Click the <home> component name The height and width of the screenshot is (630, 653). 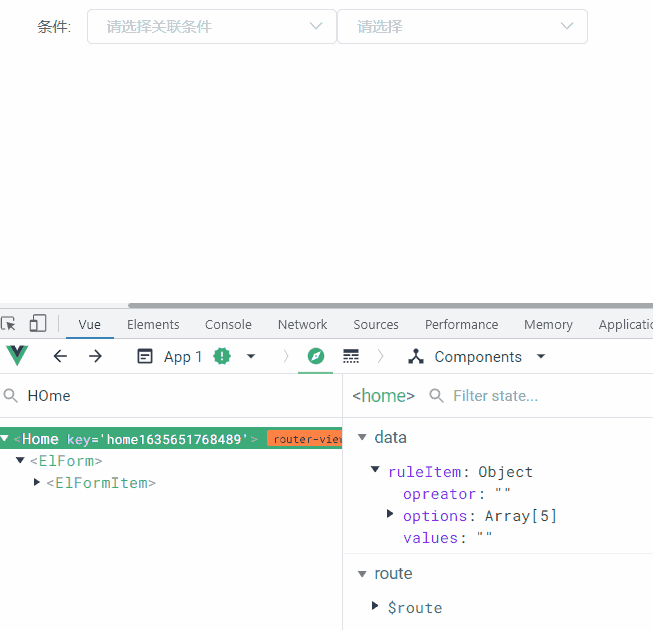[384, 396]
